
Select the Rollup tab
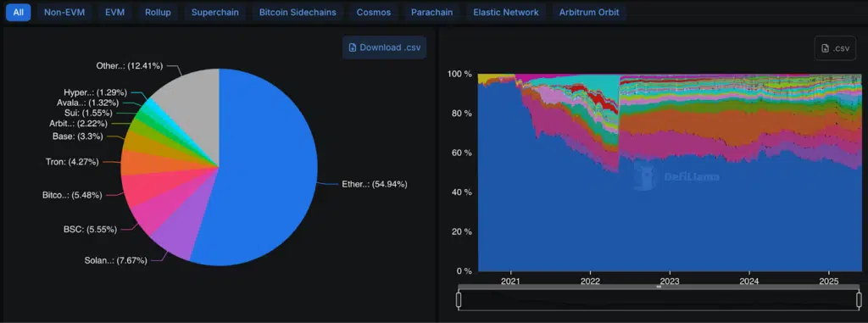pyautogui.click(x=158, y=12)
